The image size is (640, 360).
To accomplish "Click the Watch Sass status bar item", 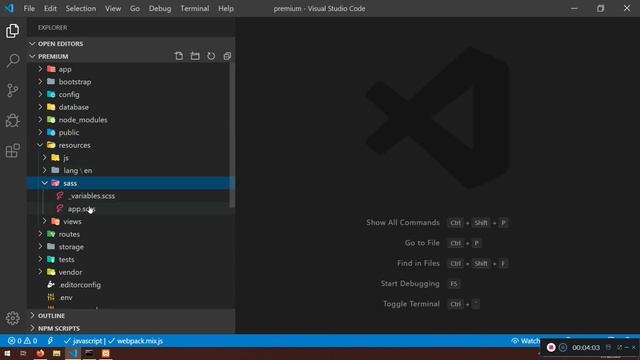I will click(526, 341).
